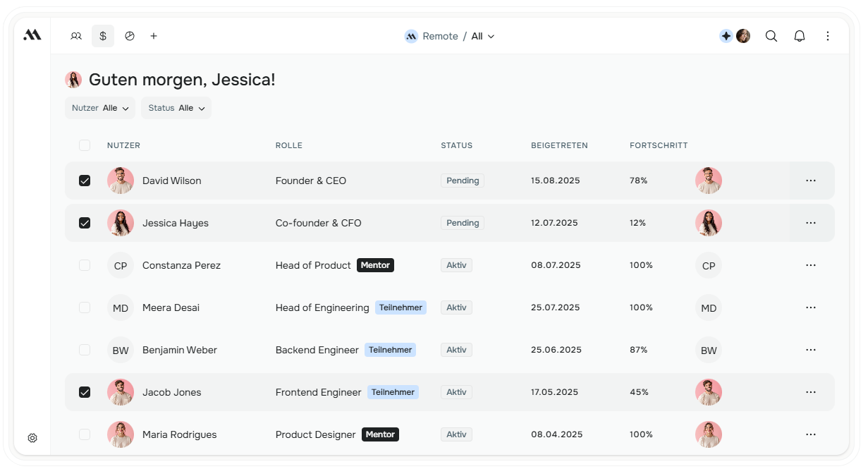
Task: Open row options for Jacob Jones
Action: tap(811, 392)
